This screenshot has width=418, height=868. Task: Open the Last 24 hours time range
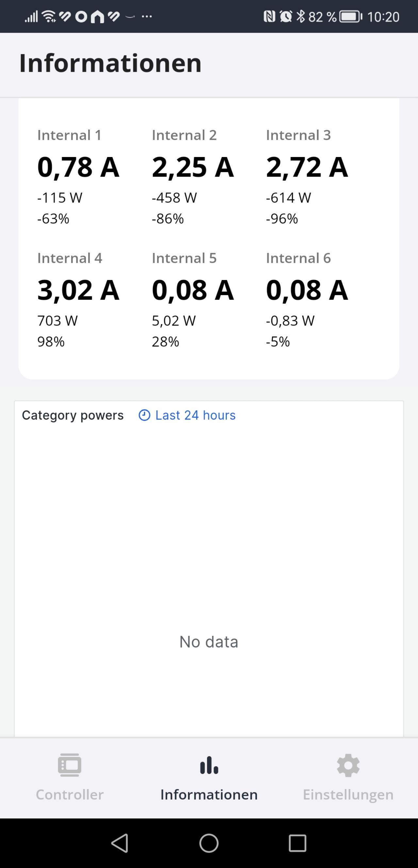tap(195, 415)
